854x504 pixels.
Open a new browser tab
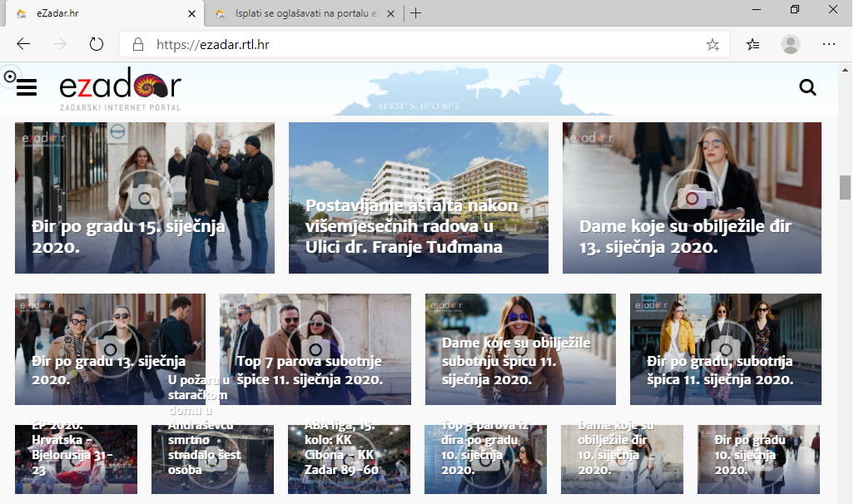416,13
